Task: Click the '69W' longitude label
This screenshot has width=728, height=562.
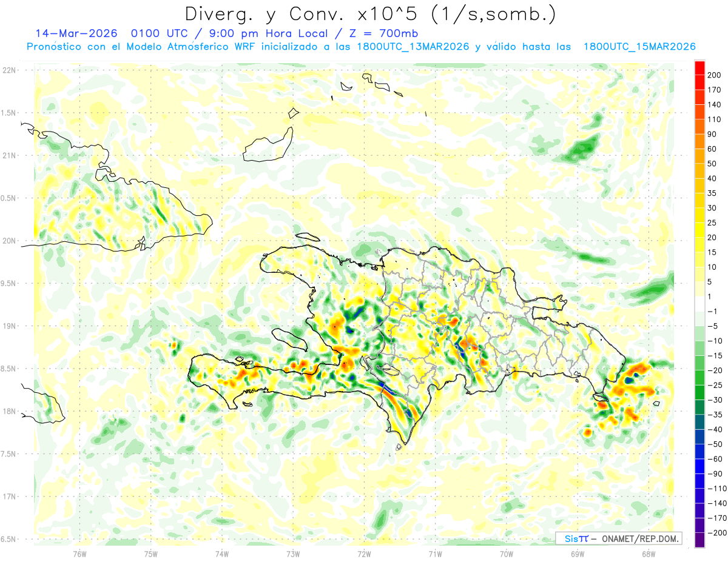Action: coord(578,554)
